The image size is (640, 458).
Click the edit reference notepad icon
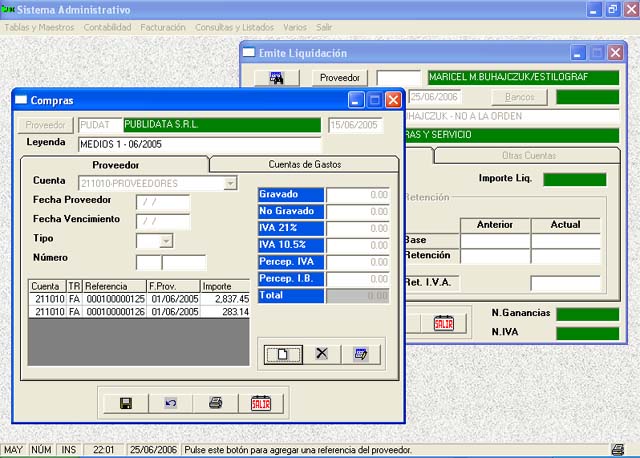[x=360, y=353]
